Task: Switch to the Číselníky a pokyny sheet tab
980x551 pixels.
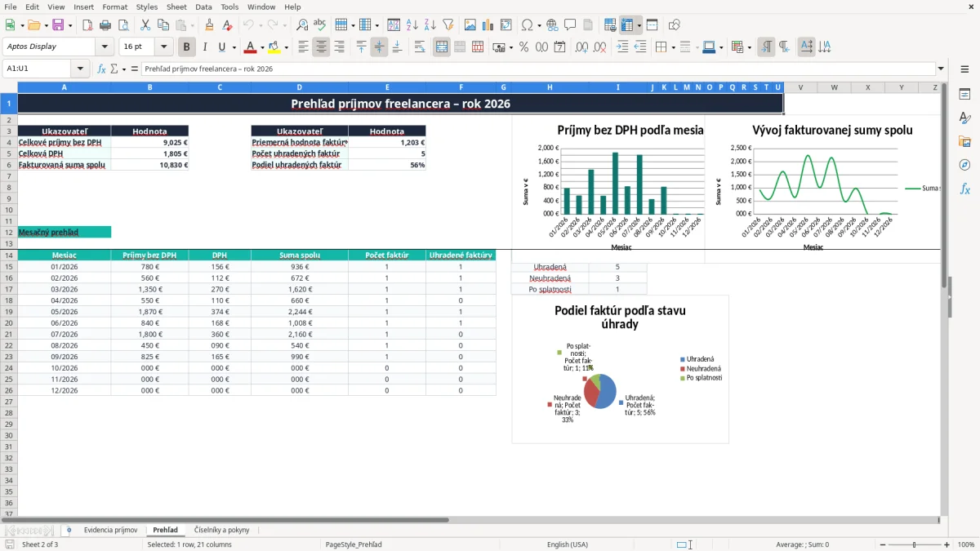Action: pos(222,530)
